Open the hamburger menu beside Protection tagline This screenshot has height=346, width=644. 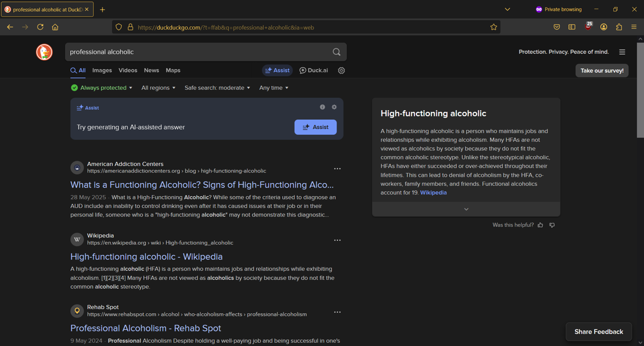(622, 52)
